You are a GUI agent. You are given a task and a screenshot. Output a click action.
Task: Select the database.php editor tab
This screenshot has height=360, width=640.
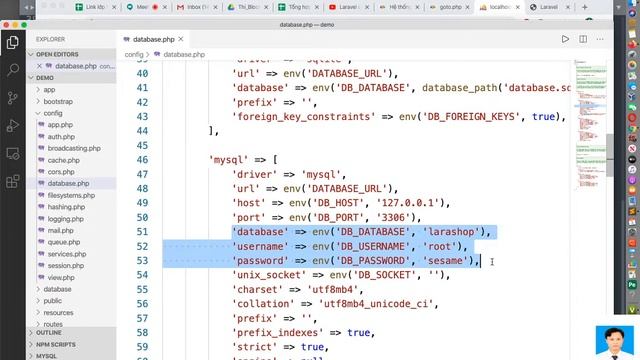coord(153,39)
